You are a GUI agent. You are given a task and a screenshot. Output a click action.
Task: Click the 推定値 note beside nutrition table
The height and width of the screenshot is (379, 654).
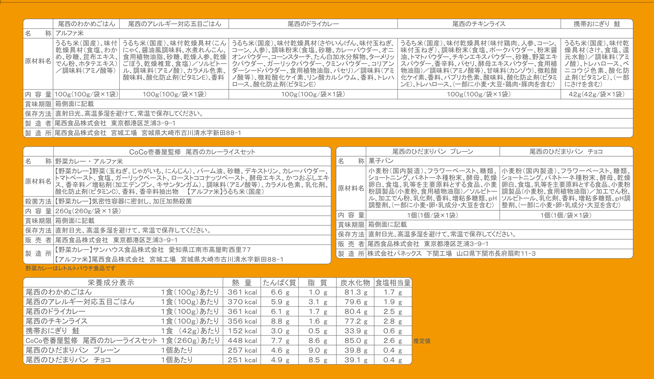tap(422, 341)
